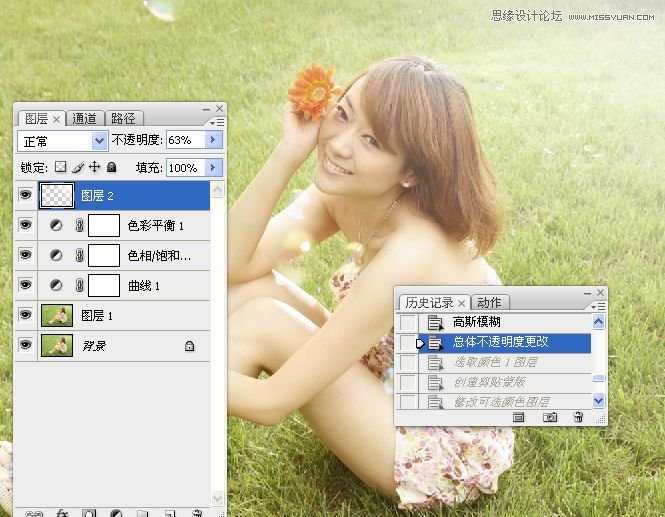Delete current history state with trash icon
This screenshot has height=517, width=665.
578,417
